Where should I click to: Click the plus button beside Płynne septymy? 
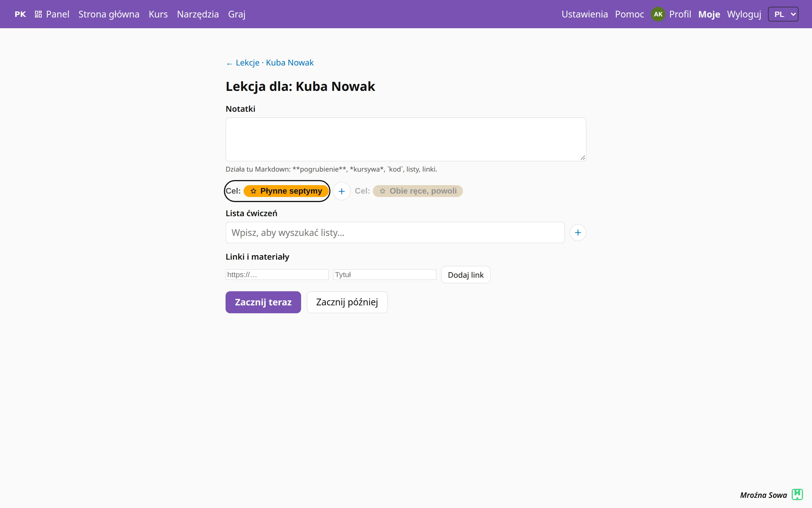(342, 191)
